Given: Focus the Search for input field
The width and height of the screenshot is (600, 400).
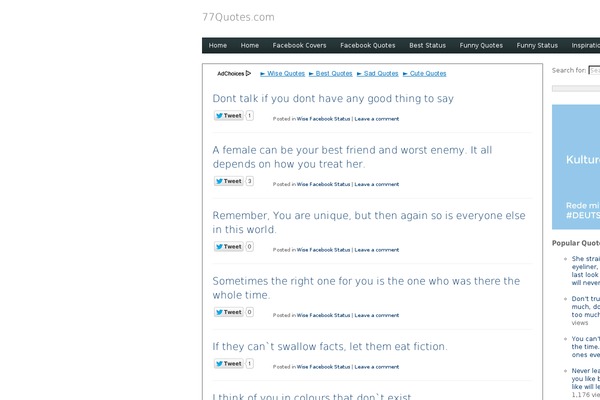Looking at the screenshot, I should [x=594, y=70].
